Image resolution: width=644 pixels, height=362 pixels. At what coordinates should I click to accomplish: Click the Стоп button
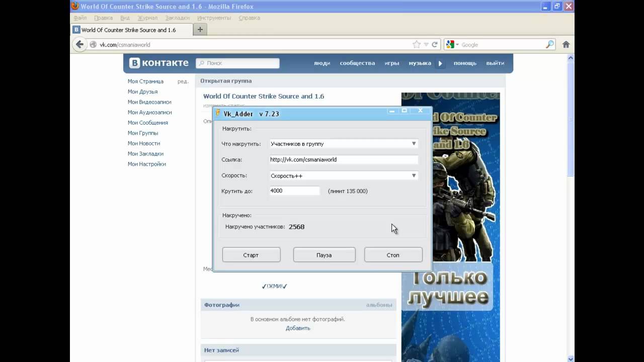pos(393,255)
